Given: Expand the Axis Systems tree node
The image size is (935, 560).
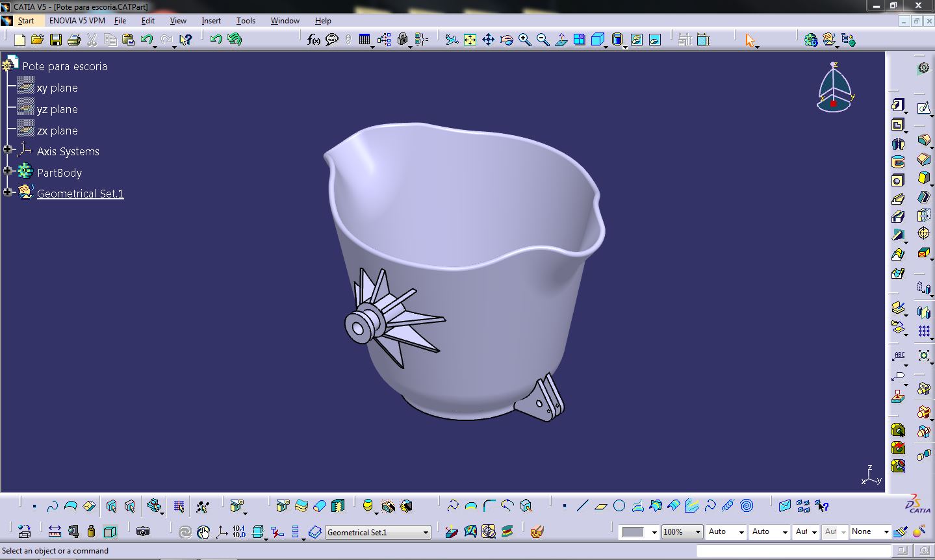Looking at the screenshot, I should (8, 149).
